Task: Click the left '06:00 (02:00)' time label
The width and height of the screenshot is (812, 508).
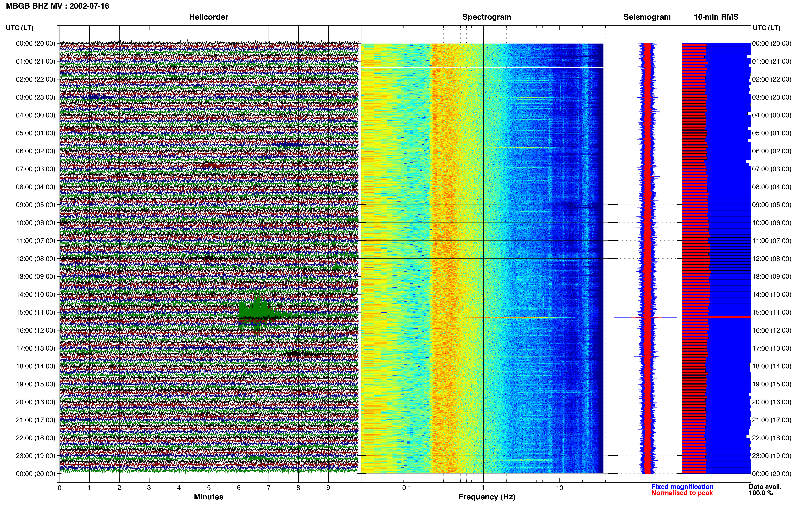Action: click(x=36, y=151)
